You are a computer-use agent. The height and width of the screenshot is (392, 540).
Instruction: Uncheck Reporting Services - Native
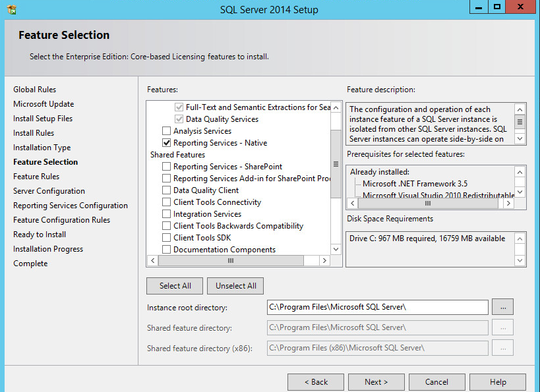tap(166, 143)
